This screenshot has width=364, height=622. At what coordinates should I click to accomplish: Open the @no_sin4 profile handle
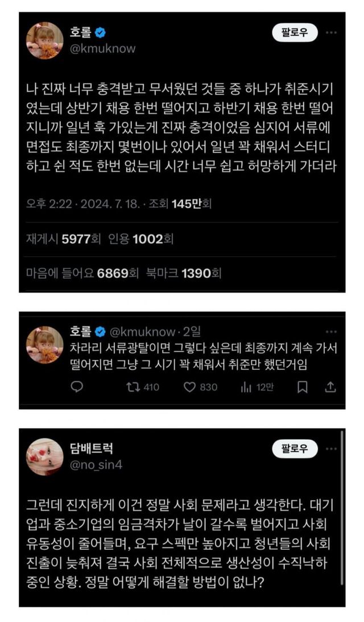96,464
